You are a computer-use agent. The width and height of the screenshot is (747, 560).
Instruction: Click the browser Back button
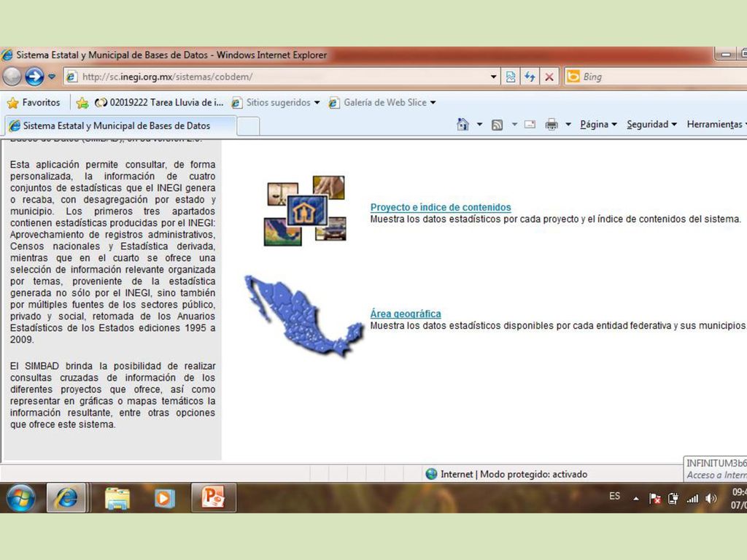12,76
